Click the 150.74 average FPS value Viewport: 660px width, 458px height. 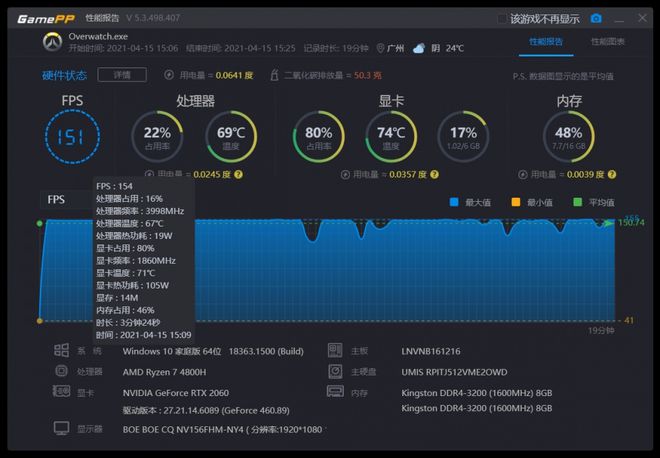[631, 222]
